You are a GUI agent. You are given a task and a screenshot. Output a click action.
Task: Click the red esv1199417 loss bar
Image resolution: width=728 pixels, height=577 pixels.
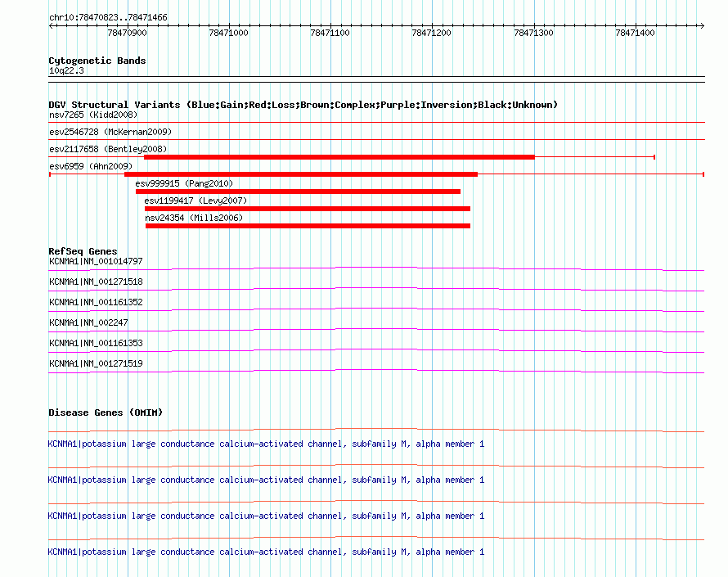308,209
